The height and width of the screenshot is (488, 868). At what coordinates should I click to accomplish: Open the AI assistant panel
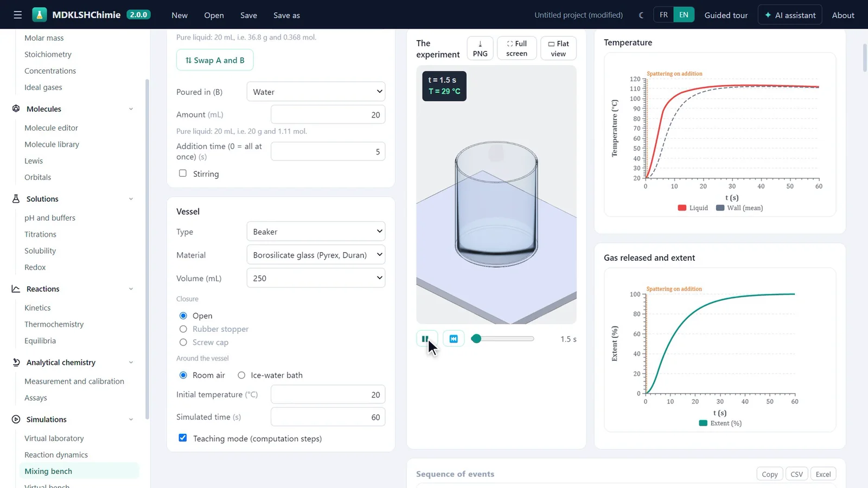tap(790, 15)
